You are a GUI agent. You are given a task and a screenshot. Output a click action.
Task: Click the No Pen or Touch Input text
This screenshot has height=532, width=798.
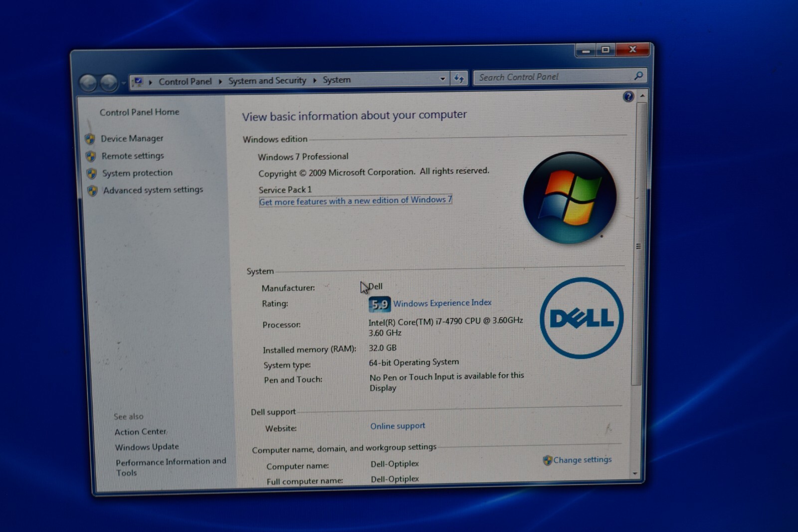pyautogui.click(x=446, y=382)
